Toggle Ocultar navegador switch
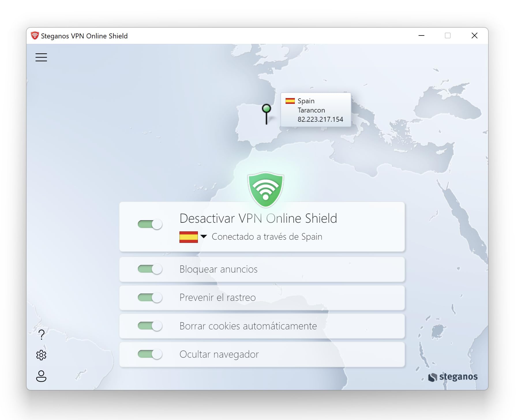The width and height of the screenshot is (521, 420). 150,354
